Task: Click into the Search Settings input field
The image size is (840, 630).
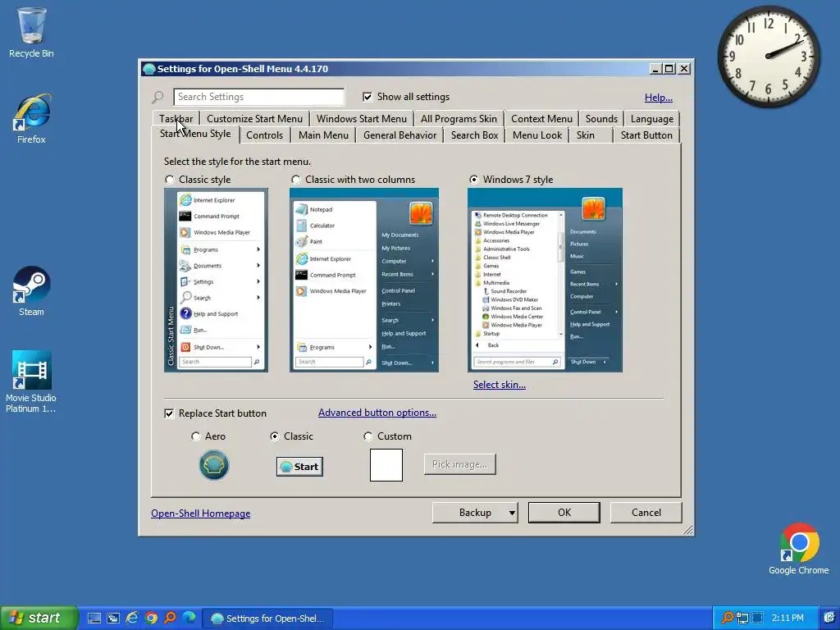Action: coord(259,97)
